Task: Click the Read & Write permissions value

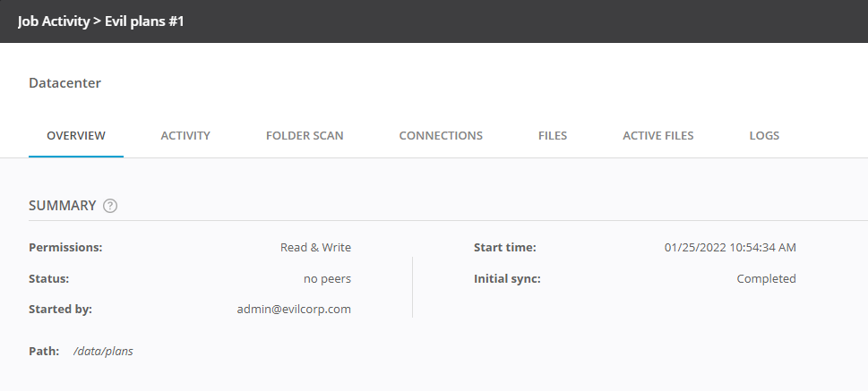Action: coord(315,248)
